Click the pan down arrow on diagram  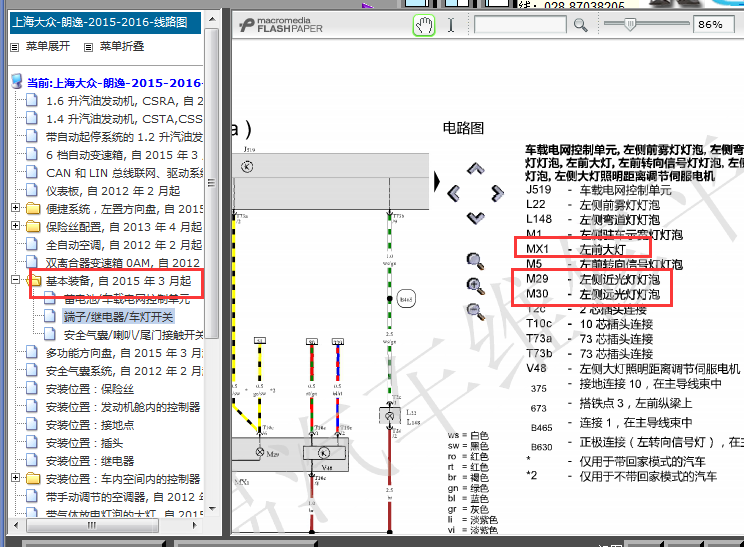click(x=475, y=217)
